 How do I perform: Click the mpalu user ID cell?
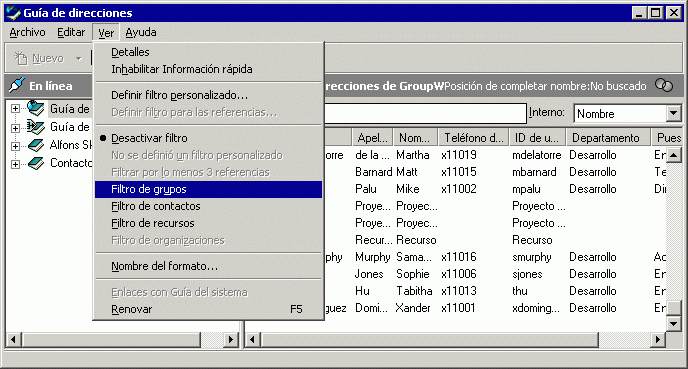(x=526, y=189)
